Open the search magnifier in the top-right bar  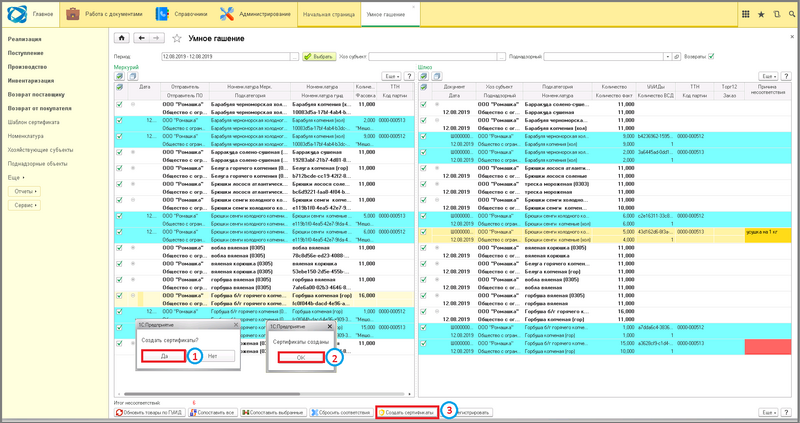pos(792,14)
